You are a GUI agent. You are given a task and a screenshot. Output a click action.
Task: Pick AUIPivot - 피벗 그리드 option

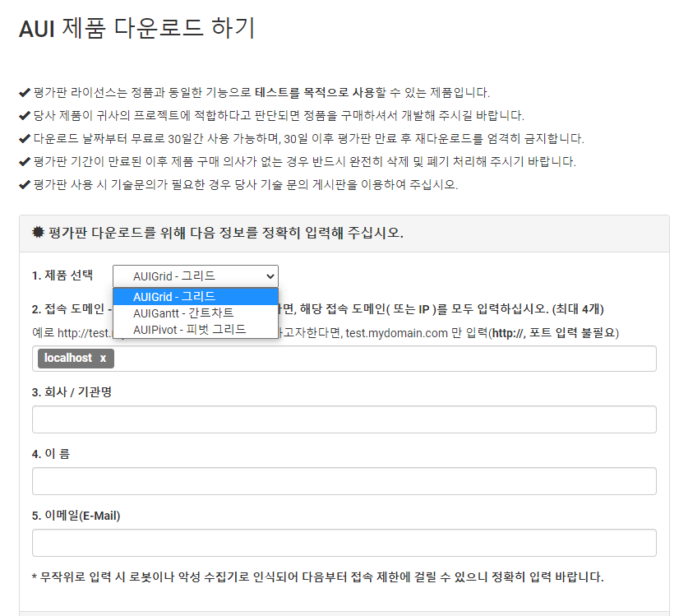(x=196, y=329)
